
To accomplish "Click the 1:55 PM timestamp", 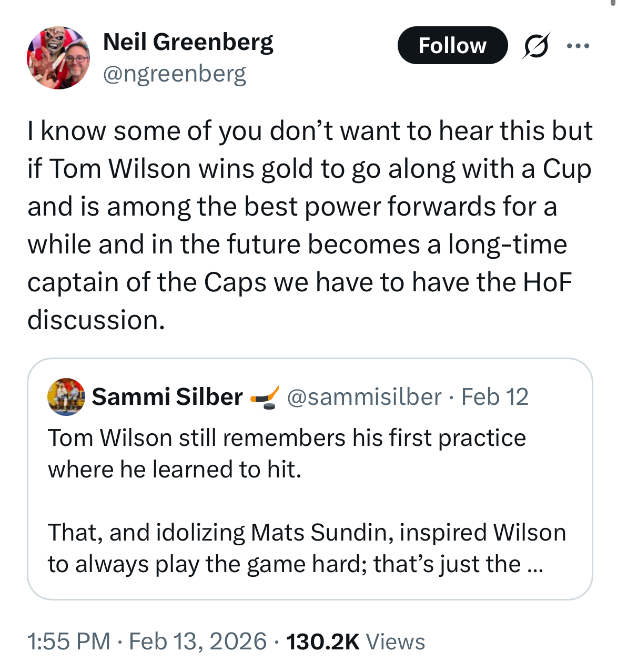I will pos(68,642).
